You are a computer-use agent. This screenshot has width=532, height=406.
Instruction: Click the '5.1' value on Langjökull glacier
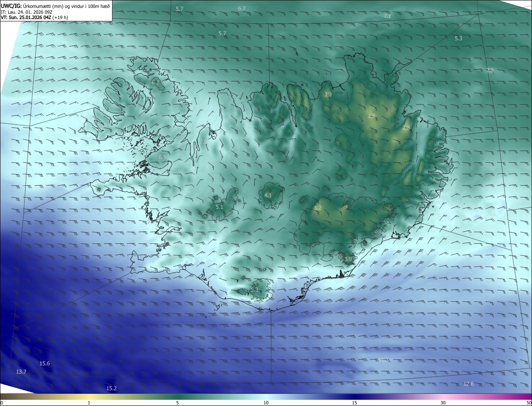pyautogui.click(x=219, y=207)
